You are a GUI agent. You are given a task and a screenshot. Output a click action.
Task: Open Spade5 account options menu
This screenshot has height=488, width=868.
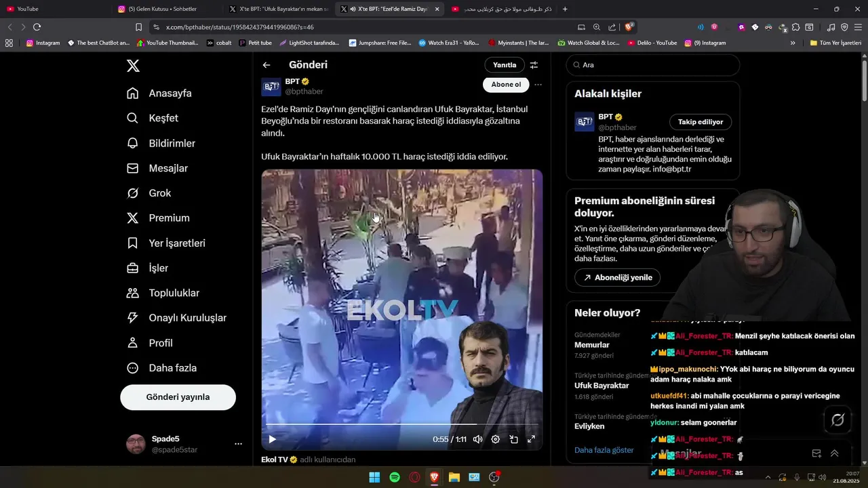(x=238, y=444)
